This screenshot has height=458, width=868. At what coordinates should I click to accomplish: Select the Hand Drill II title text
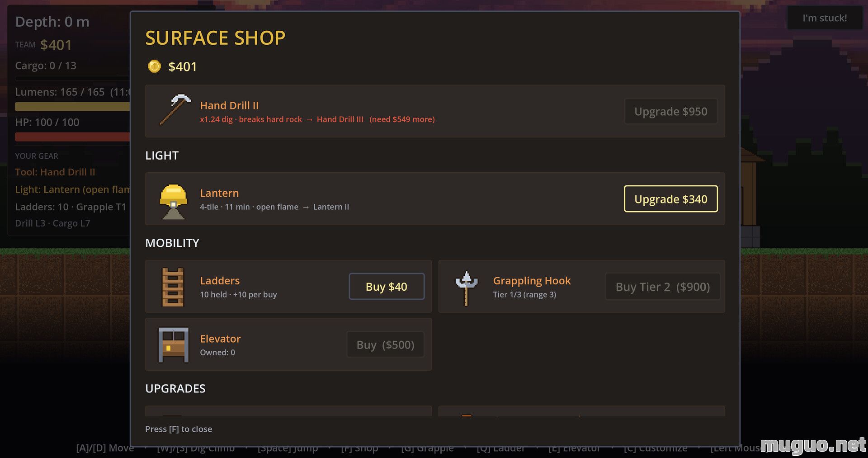[x=229, y=105]
